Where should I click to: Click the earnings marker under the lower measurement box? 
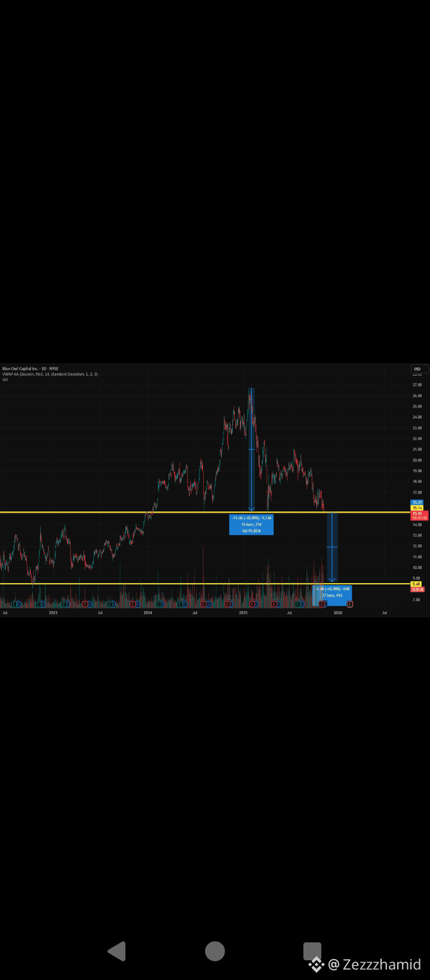click(322, 604)
